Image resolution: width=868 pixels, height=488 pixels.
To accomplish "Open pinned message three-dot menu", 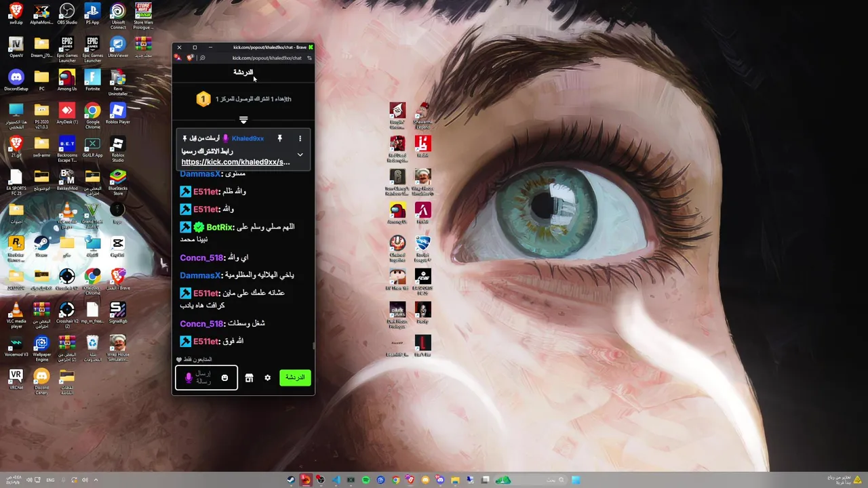I will click(300, 138).
